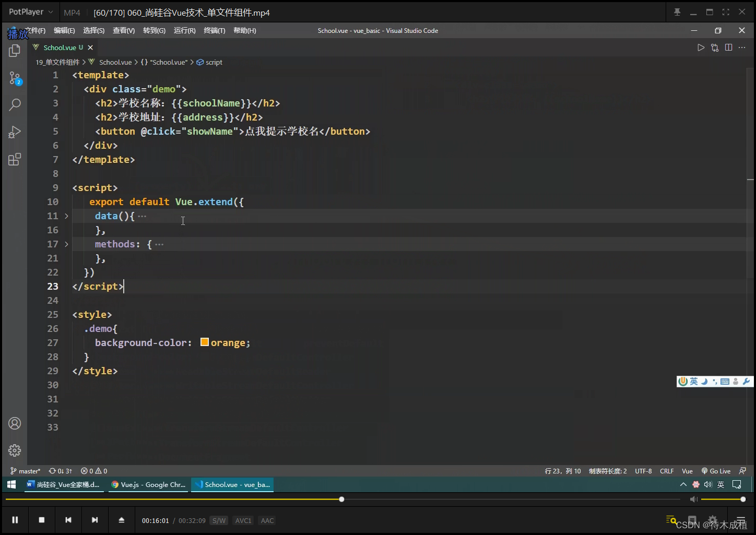Close the School.vue editor tab
This screenshot has height=535, width=756.
(x=90, y=47)
